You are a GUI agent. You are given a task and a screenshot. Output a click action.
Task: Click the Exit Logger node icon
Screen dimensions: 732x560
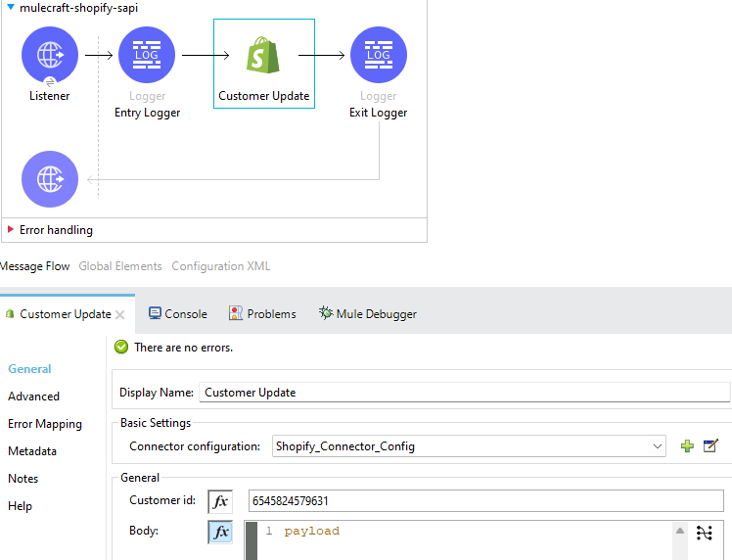[378, 56]
